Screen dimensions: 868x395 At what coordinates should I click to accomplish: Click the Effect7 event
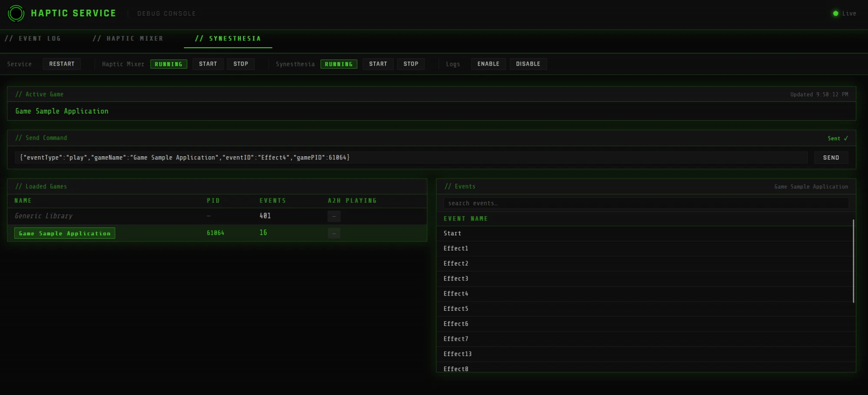click(646, 339)
